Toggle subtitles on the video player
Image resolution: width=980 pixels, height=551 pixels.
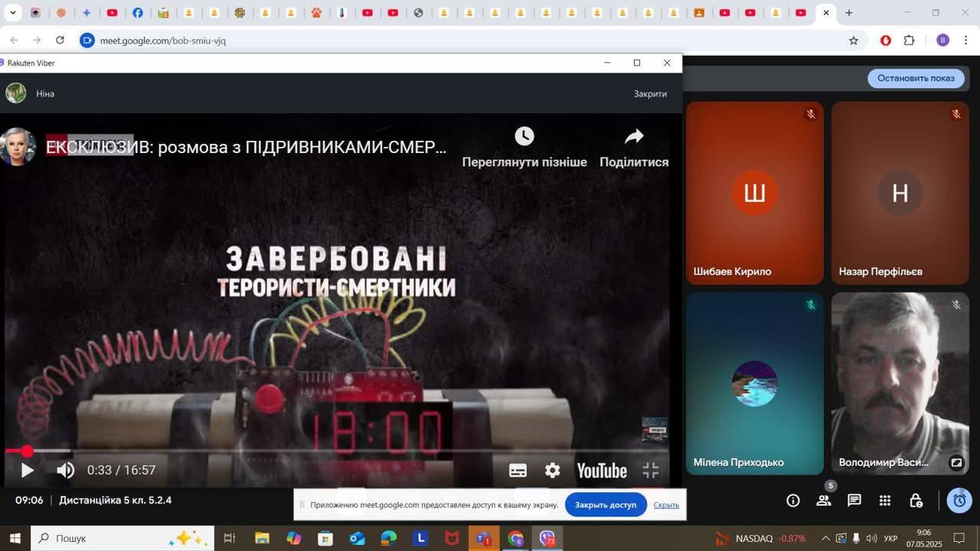coord(518,471)
